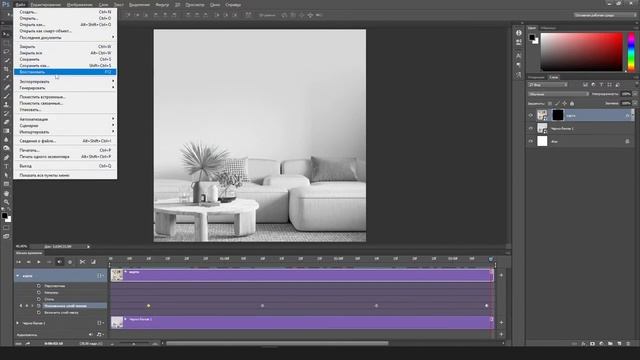Select the Pen tool
Viewport: 640px width, 360px height.
pyautogui.click(x=6, y=157)
